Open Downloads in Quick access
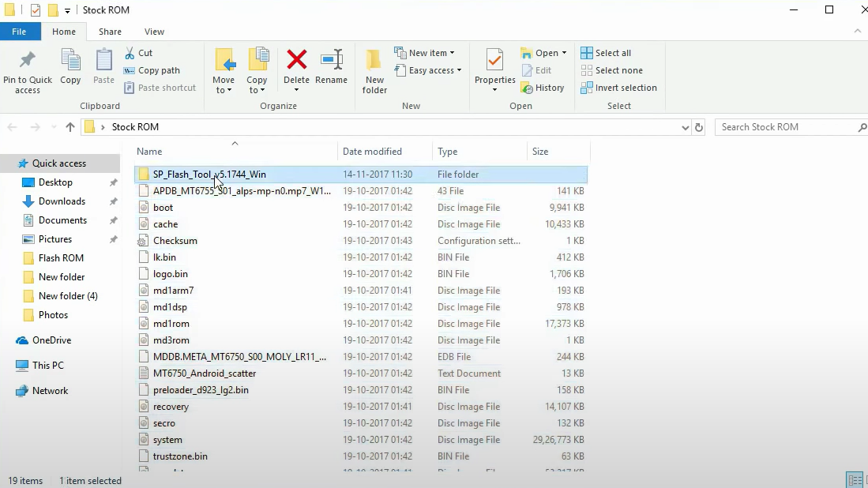This screenshot has width=868, height=488. (62, 201)
